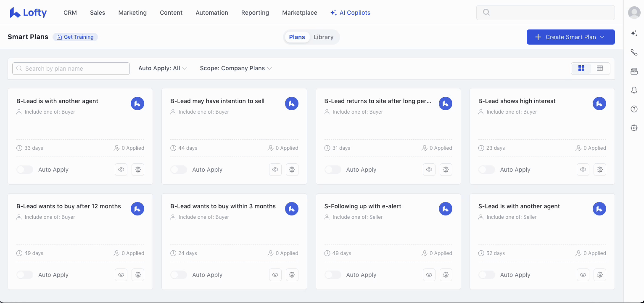Toggle Auto Apply on S-Following up with e-alert
The height and width of the screenshot is (303, 644).
click(x=333, y=275)
